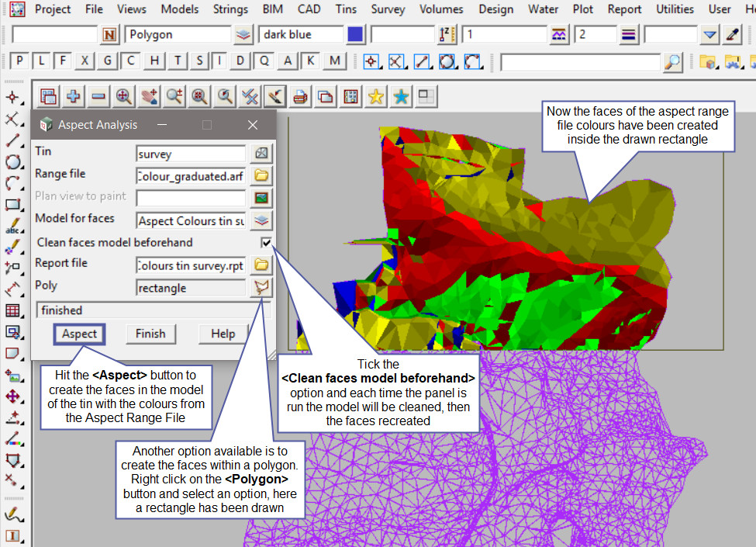
Task: Open the line style dropdown beside field 1
Action: pyautogui.click(x=559, y=34)
